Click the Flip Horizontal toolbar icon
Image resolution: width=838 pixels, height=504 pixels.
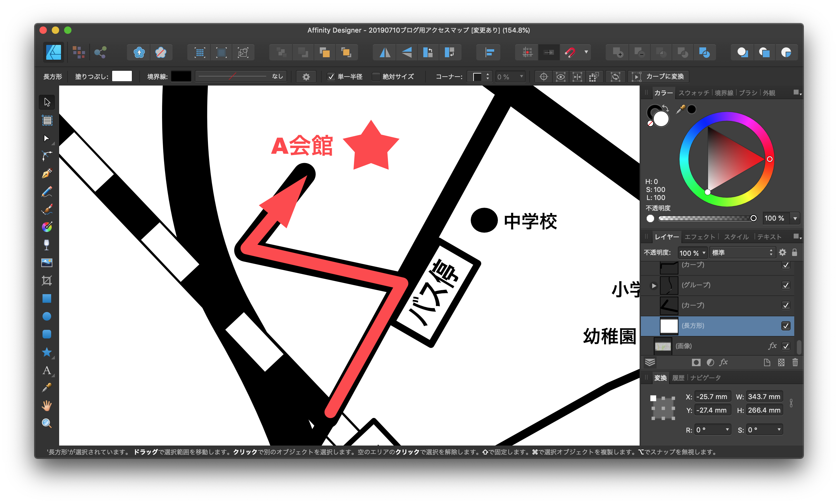tap(385, 52)
